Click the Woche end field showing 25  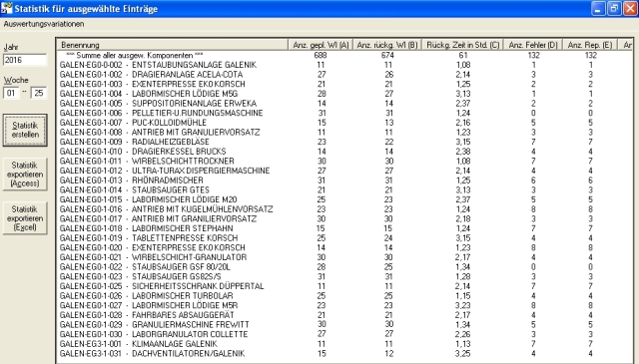point(39,93)
